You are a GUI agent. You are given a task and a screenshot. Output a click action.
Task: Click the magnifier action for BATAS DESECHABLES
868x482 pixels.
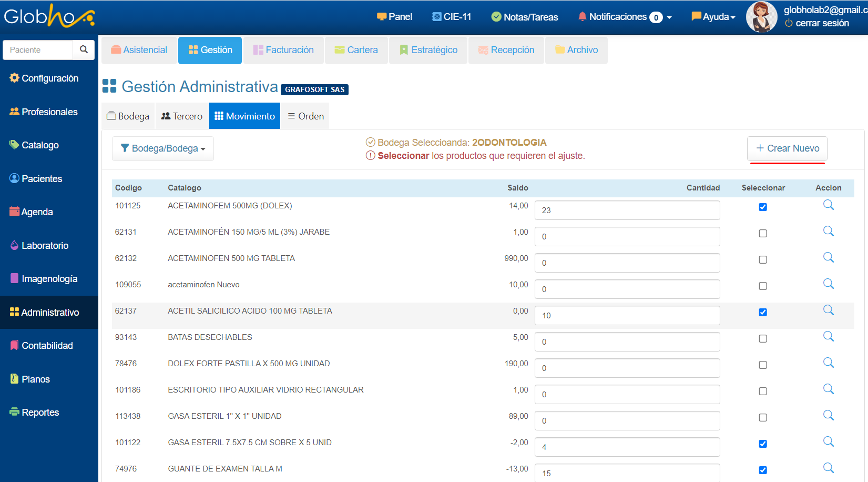click(828, 337)
